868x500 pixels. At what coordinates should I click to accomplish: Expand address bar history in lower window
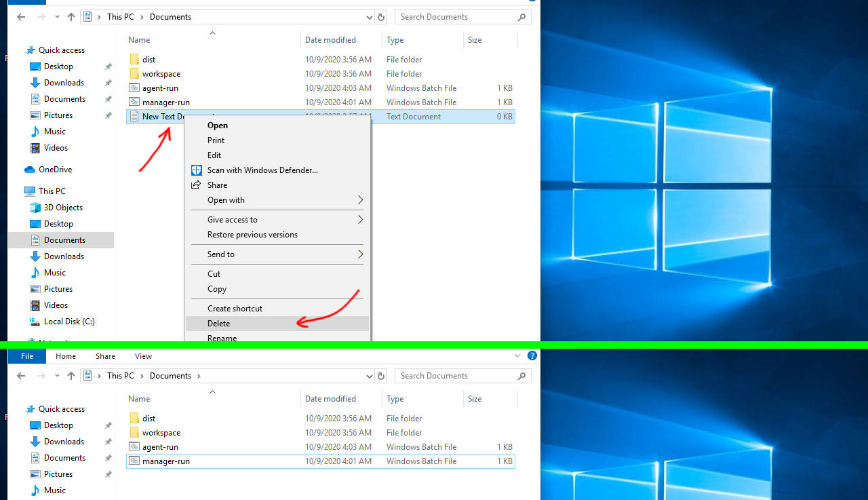pyautogui.click(x=369, y=376)
